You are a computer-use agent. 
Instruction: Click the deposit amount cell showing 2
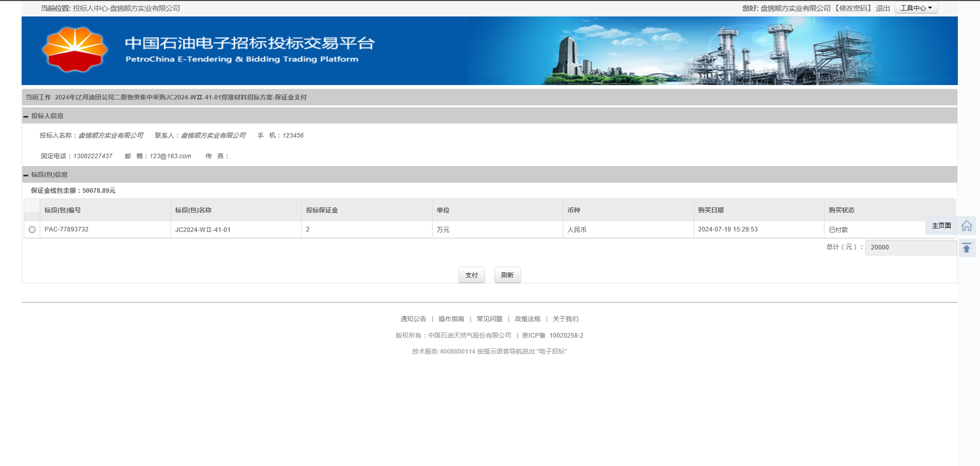tap(367, 229)
